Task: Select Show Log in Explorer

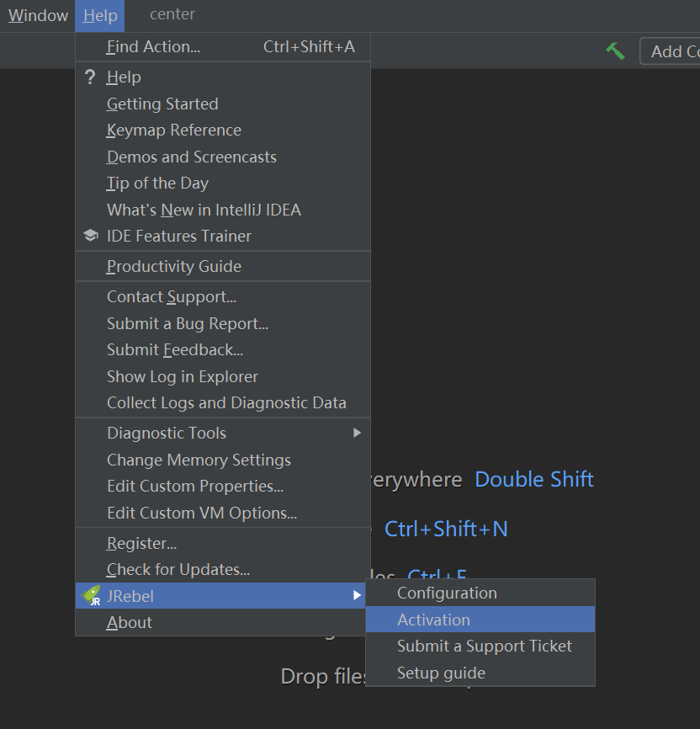Action: pyautogui.click(x=223, y=376)
